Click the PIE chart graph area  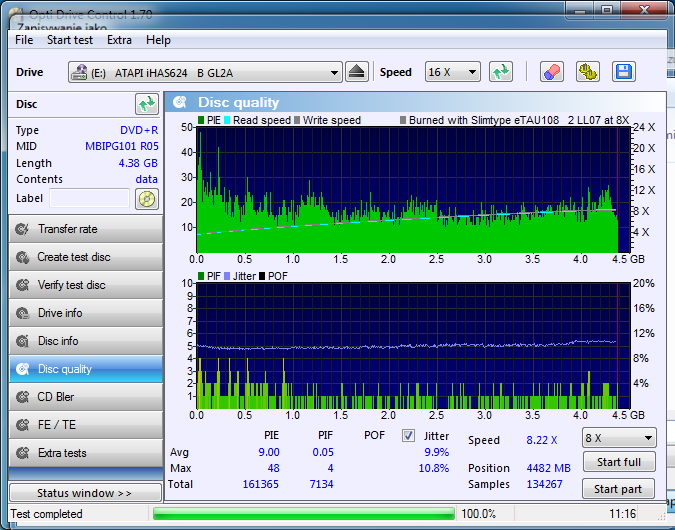tap(413, 189)
